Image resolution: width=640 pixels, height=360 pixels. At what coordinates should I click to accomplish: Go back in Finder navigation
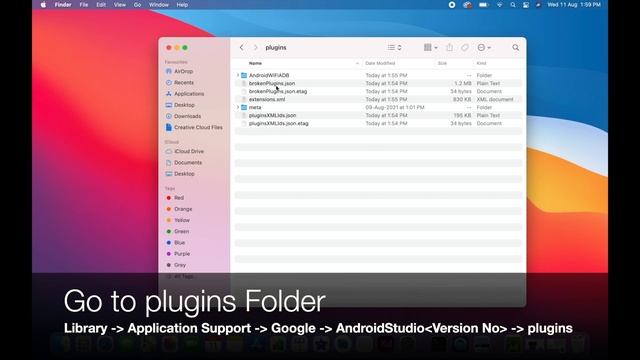tap(242, 47)
